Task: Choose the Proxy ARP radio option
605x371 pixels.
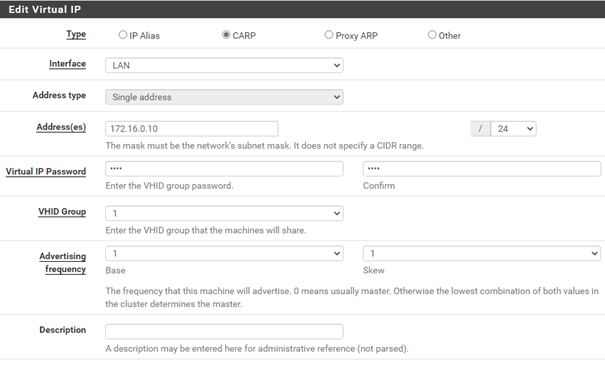Action: tap(329, 35)
